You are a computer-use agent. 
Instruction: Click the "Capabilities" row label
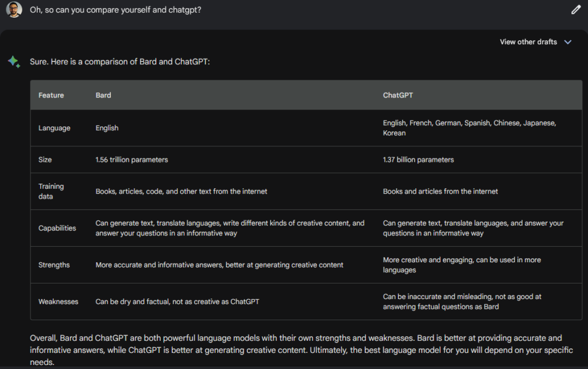(x=57, y=228)
